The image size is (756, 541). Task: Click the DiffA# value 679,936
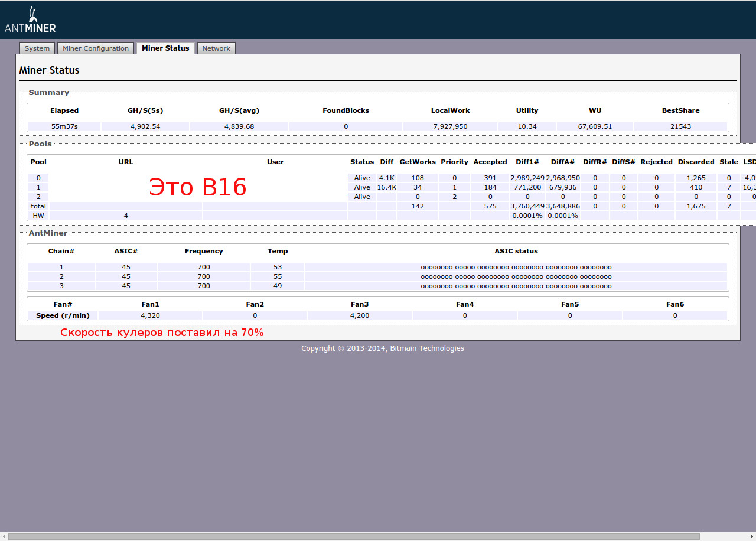point(563,187)
